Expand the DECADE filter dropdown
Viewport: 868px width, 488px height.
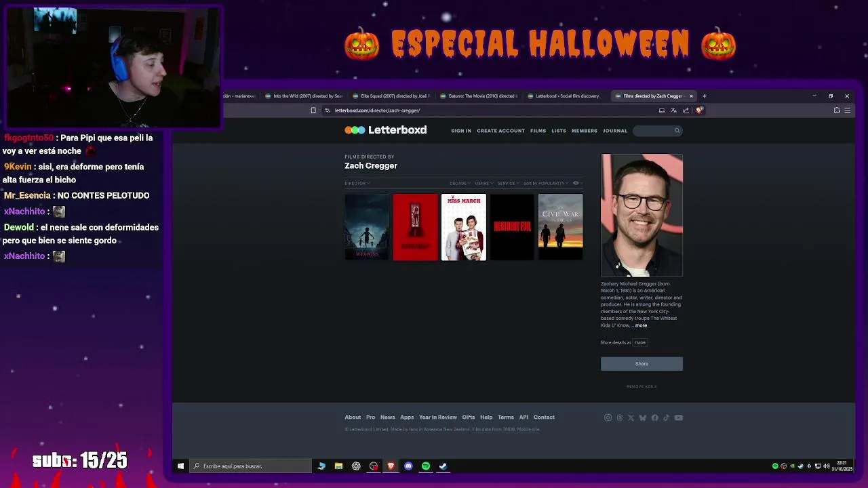point(460,183)
